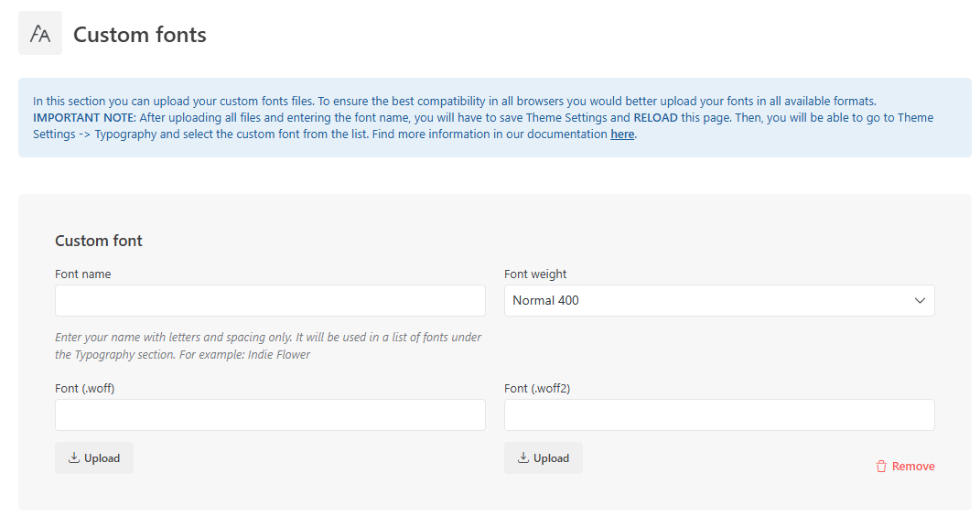Click the trash icon beside Remove
The image size is (980, 527).
[x=881, y=467]
